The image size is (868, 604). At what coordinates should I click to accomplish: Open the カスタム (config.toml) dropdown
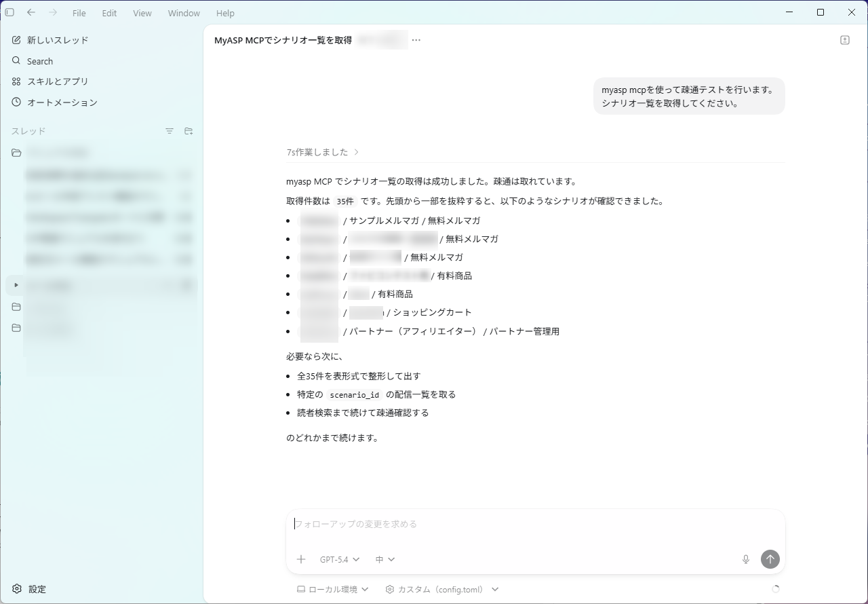(441, 589)
